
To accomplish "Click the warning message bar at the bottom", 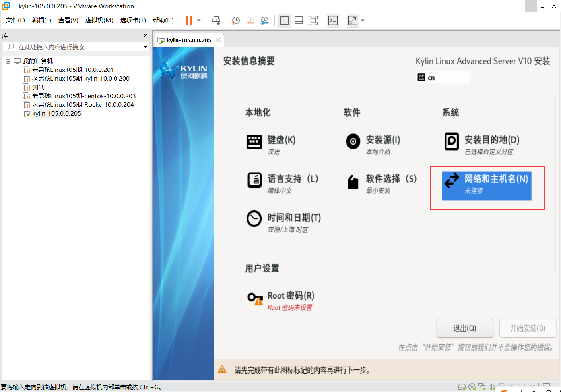I will [x=387, y=370].
